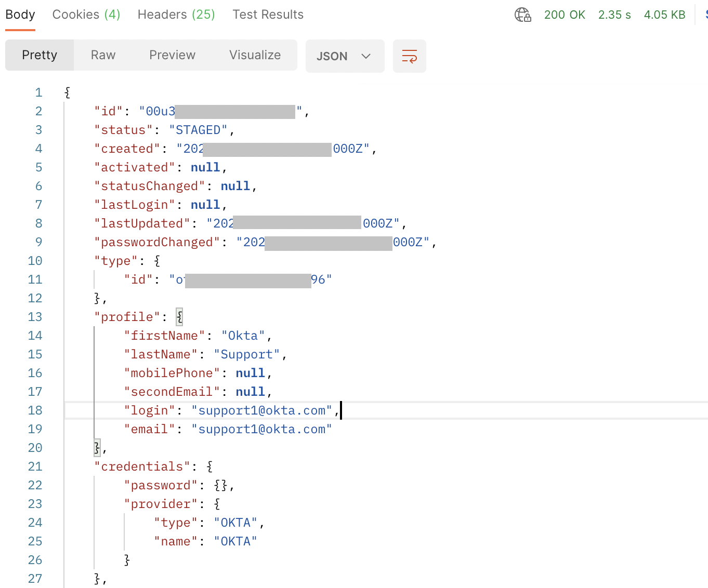The height and width of the screenshot is (588, 708).
Task: Click the "created" key on line 4
Action: (x=127, y=149)
